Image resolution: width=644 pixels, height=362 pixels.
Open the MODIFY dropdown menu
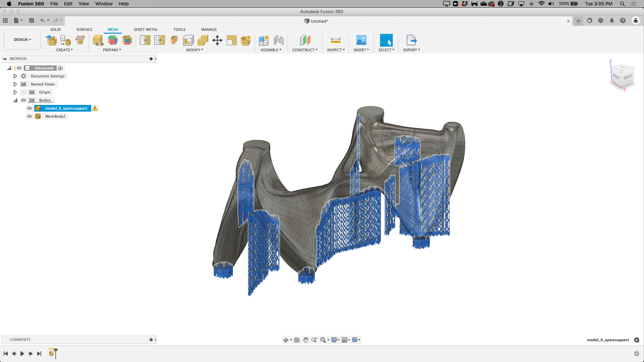point(195,50)
